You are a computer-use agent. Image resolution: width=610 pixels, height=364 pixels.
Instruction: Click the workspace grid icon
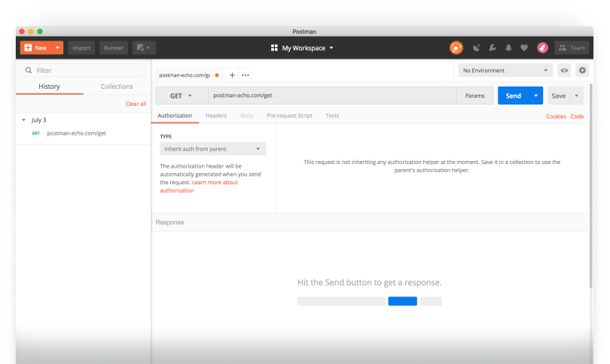[274, 48]
